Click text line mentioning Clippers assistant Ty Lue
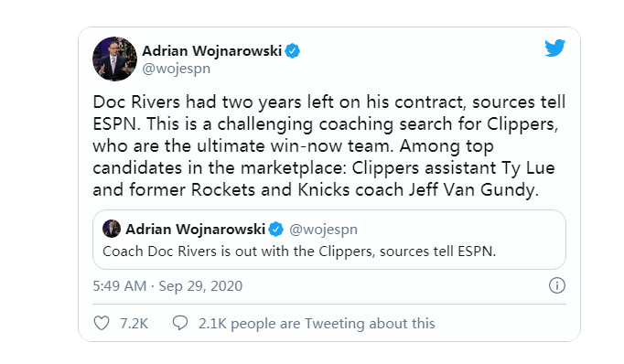This screenshot has width=624, height=364. (x=324, y=168)
